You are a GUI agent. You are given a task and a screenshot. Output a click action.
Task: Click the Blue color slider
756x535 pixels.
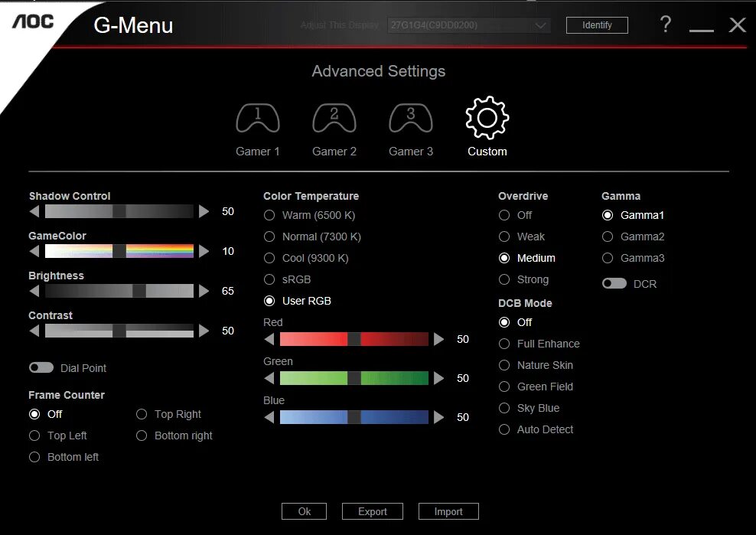tap(354, 417)
